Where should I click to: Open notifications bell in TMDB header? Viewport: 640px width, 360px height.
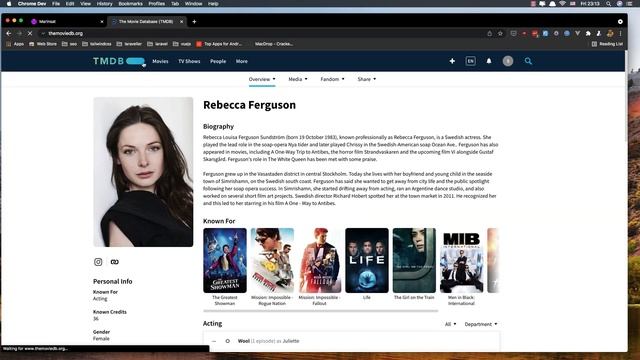pos(489,61)
